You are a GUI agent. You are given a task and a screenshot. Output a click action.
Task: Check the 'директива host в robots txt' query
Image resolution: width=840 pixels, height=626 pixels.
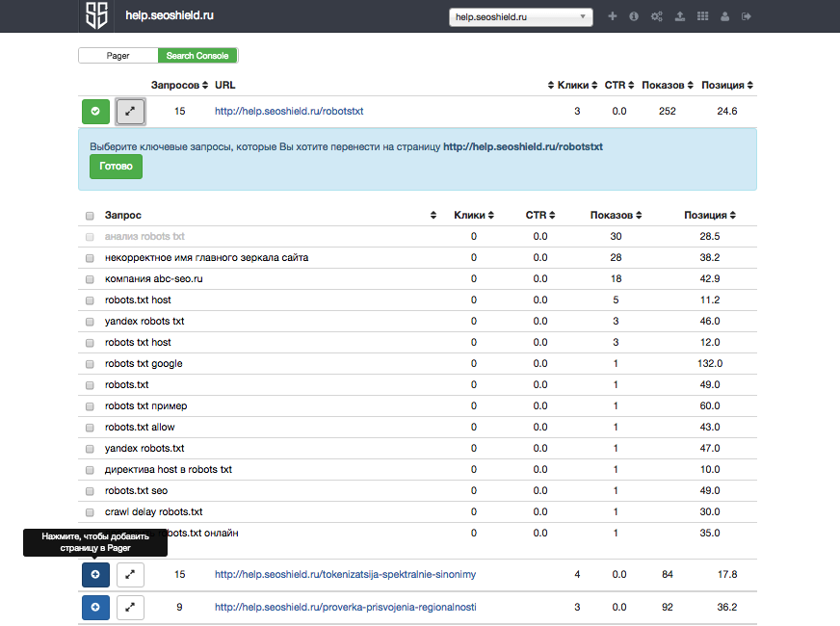pyautogui.click(x=90, y=470)
